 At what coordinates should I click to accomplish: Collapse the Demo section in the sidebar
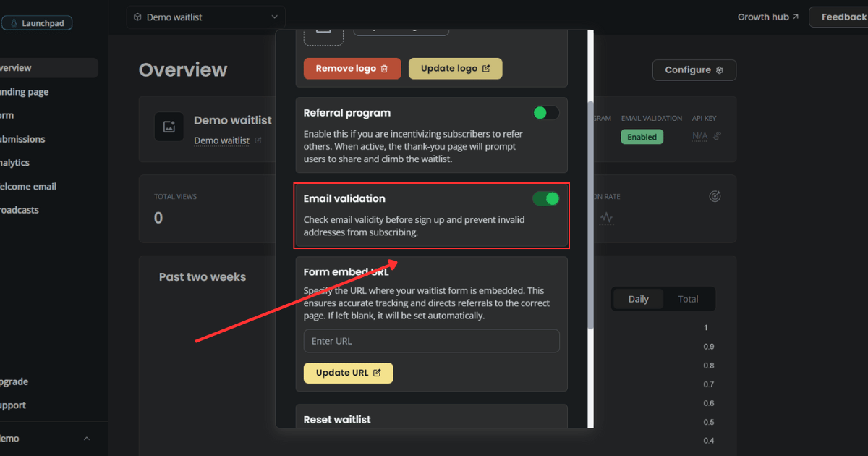pos(86,438)
